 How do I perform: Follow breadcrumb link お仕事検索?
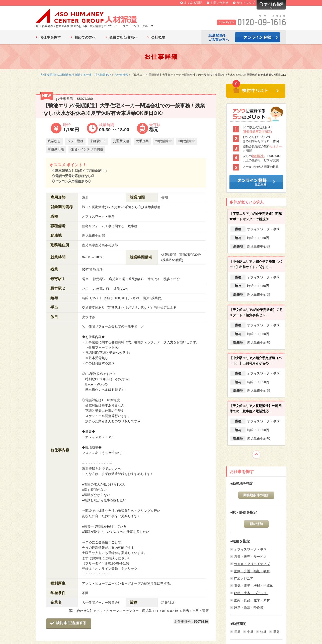pos(121,75)
